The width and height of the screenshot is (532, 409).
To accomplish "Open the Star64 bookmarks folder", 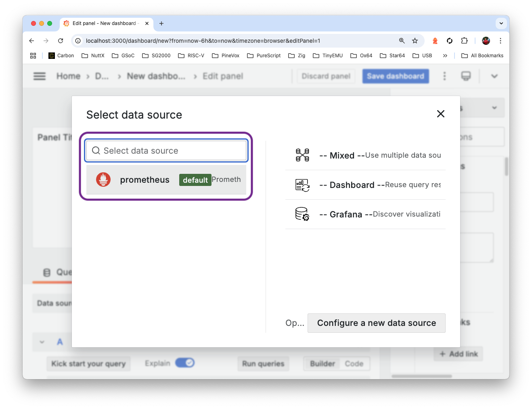I will coord(393,56).
